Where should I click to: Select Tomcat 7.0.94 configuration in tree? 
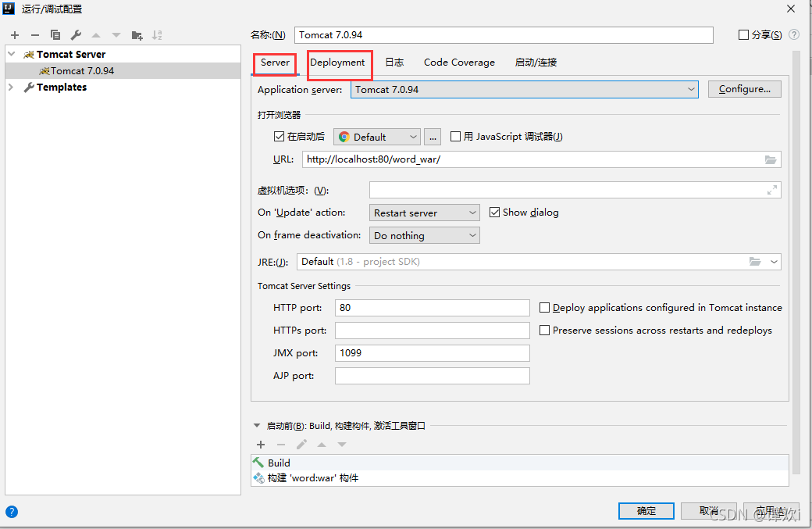click(x=123, y=71)
